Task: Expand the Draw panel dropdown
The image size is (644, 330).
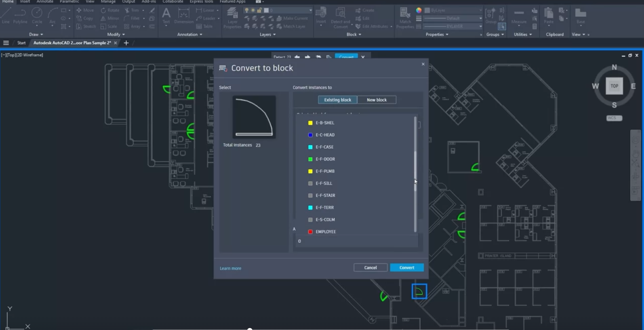Action: (x=36, y=35)
